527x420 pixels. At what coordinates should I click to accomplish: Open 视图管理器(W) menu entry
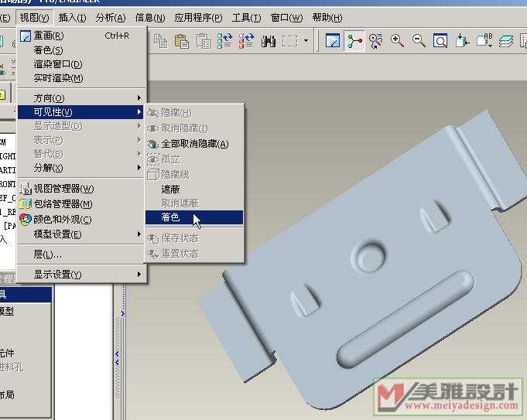(x=63, y=189)
